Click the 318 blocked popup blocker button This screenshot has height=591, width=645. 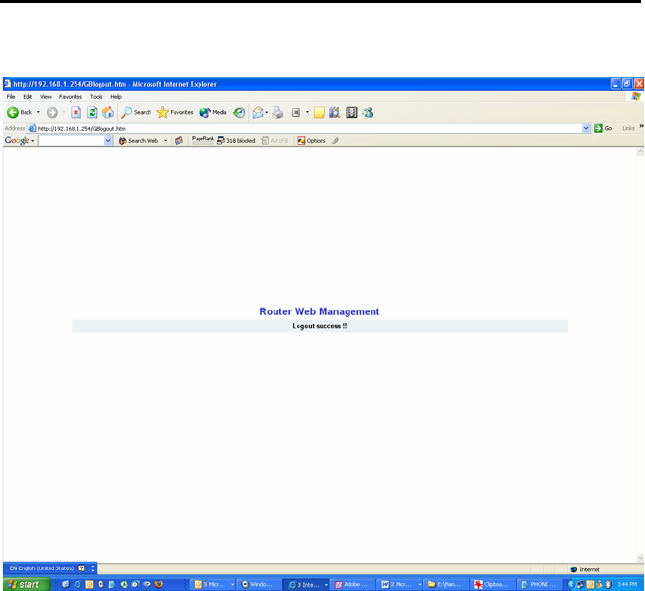coord(236,141)
